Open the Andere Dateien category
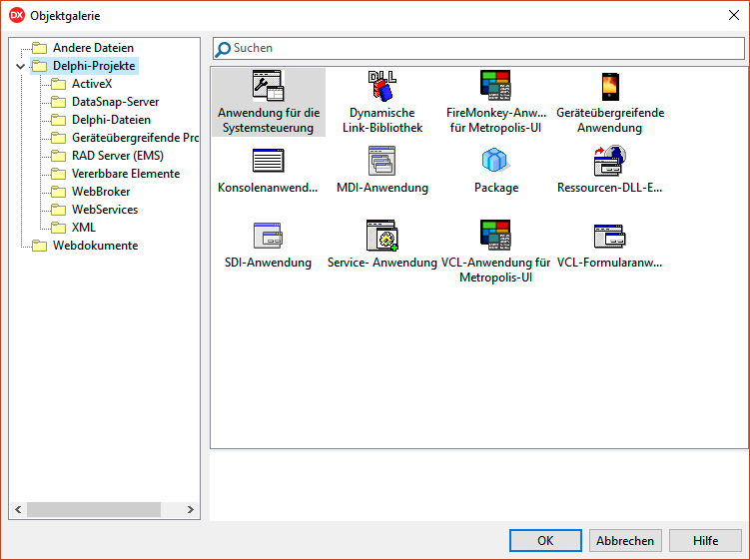This screenshot has width=750, height=560. (x=93, y=48)
